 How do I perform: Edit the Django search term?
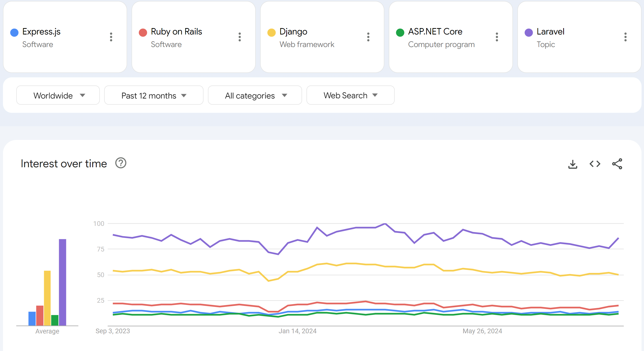point(293,32)
